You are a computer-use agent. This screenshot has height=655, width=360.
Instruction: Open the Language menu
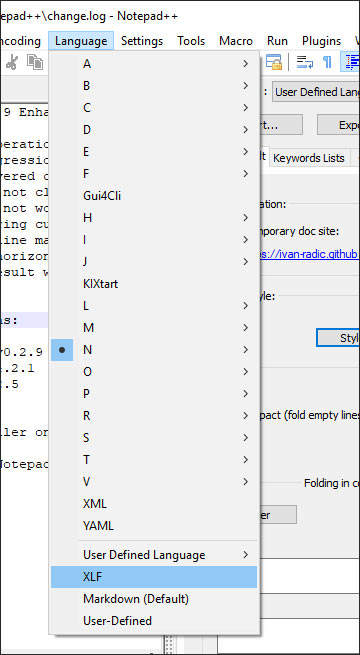coord(81,41)
